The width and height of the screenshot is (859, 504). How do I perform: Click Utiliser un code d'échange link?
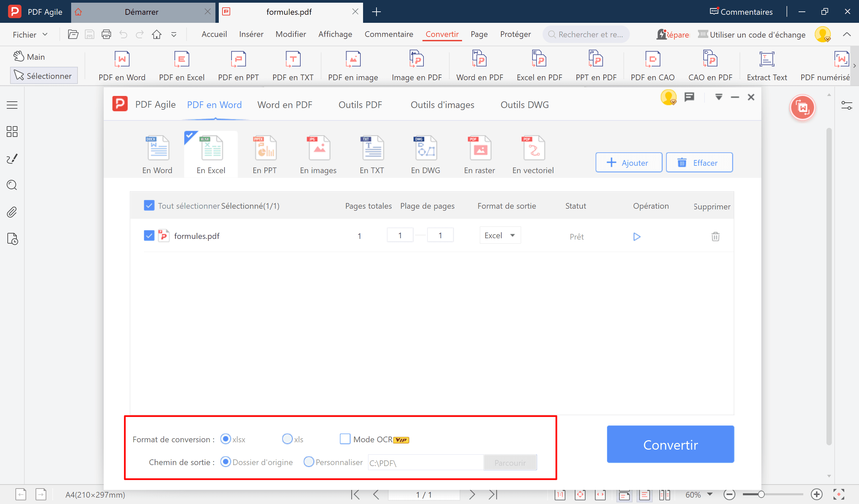click(752, 35)
